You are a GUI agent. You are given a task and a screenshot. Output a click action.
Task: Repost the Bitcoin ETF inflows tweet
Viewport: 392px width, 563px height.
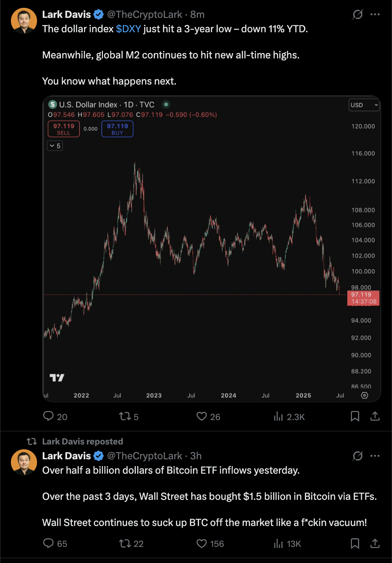(125, 543)
